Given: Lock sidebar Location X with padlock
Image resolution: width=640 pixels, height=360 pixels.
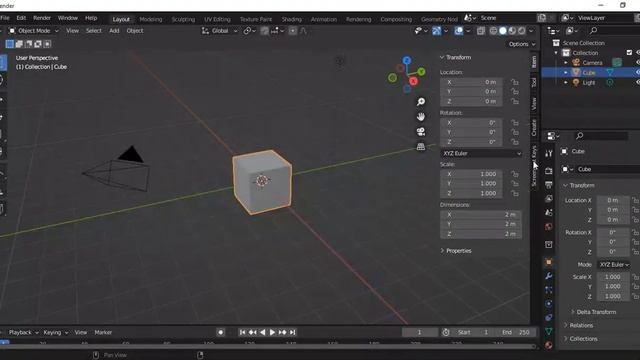Looking at the screenshot, I should coord(515,82).
